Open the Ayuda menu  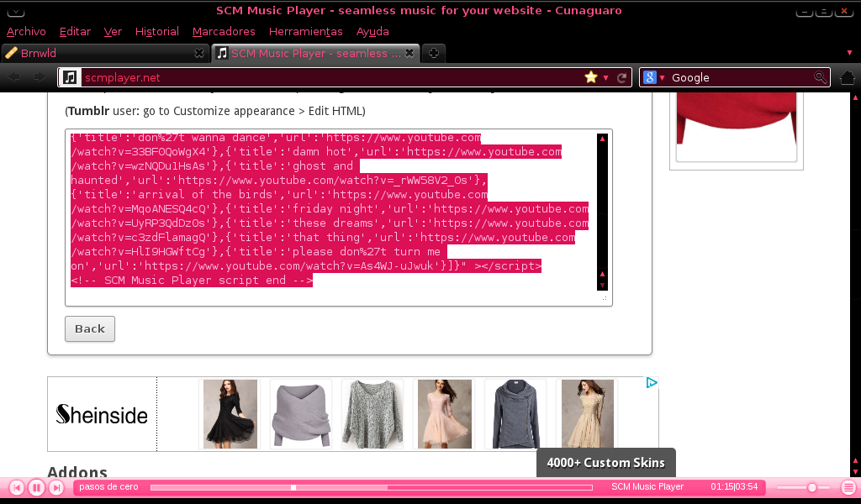pos(372,32)
